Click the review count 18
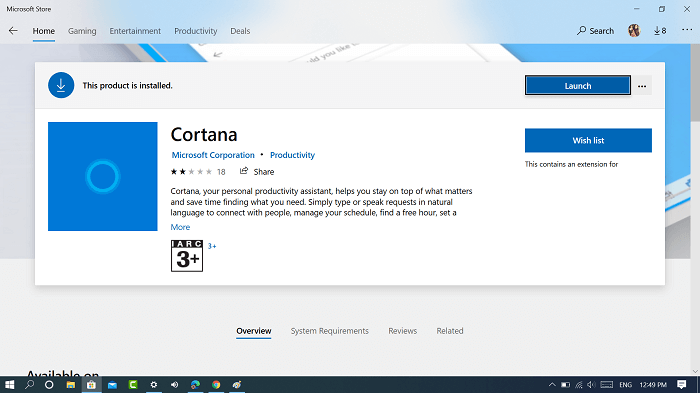 pyautogui.click(x=221, y=172)
